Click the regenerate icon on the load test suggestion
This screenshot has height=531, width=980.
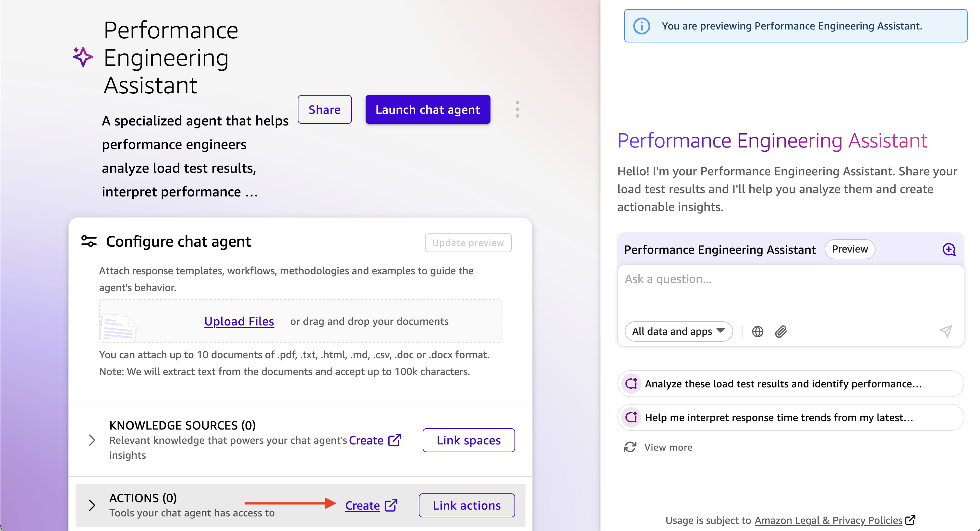click(x=631, y=383)
